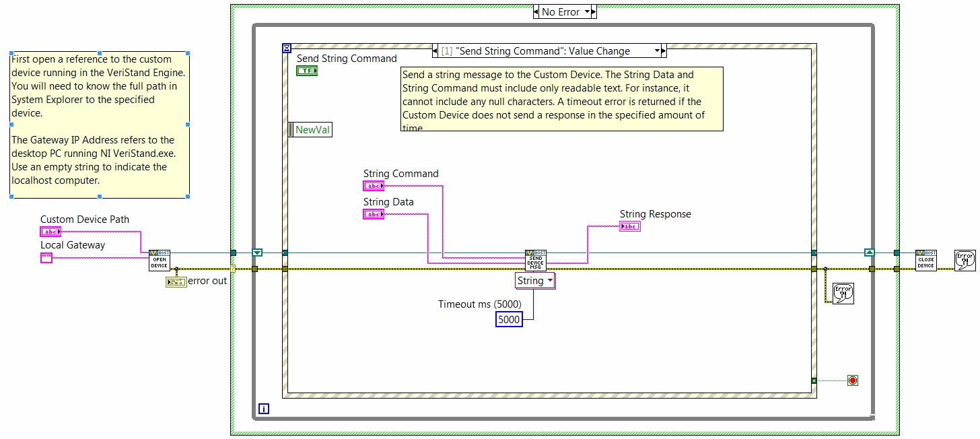Image resolution: width=980 pixels, height=439 pixels.
Task: Click the Timeout ms (5000) label
Action: click(480, 304)
